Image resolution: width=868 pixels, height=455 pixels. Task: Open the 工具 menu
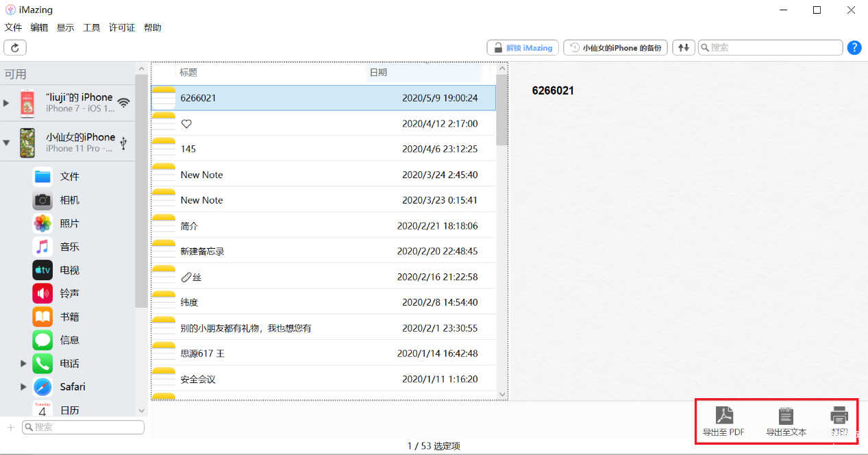91,27
